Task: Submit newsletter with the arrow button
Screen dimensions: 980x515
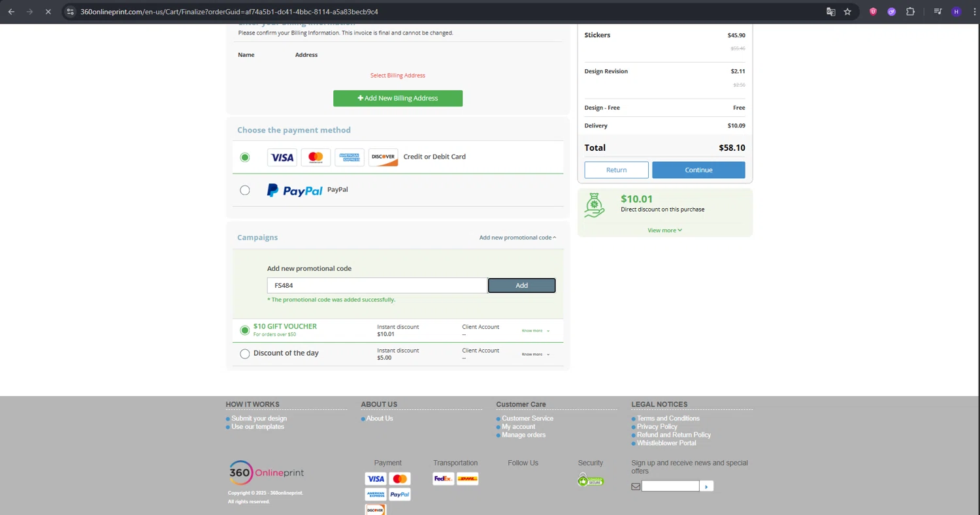Action: (x=706, y=486)
